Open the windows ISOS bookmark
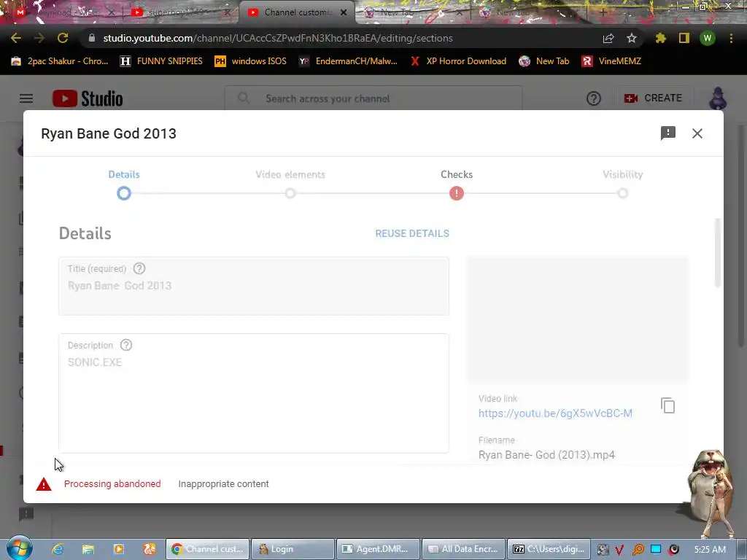 (x=251, y=61)
